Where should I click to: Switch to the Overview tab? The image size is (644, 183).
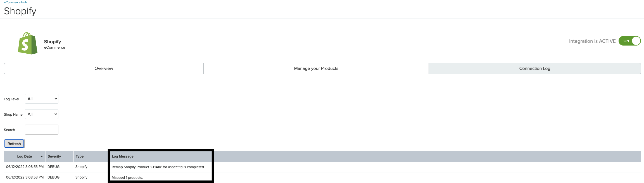(104, 68)
